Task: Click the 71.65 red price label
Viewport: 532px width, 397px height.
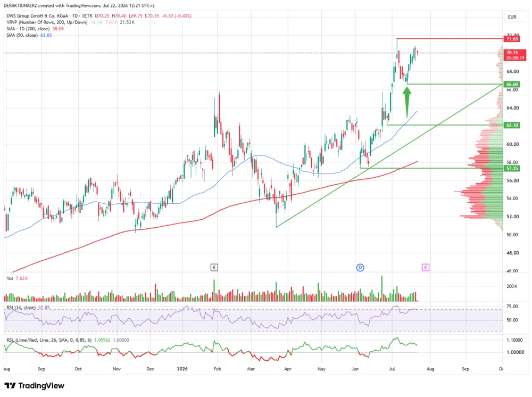Action: point(512,39)
